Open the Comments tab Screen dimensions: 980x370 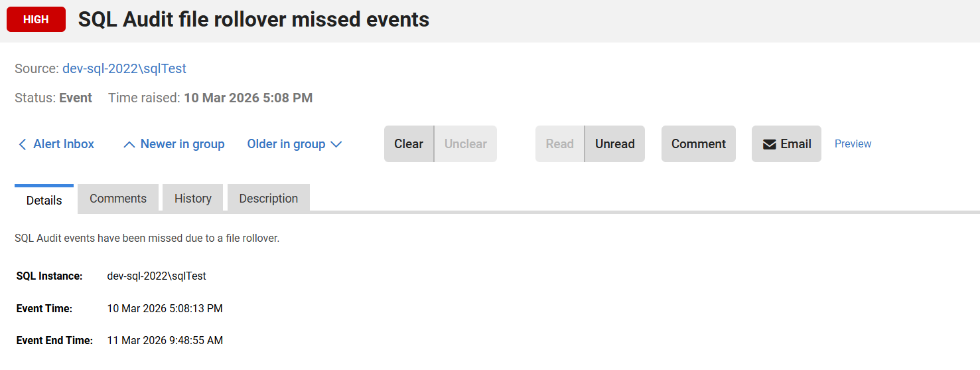coord(118,199)
